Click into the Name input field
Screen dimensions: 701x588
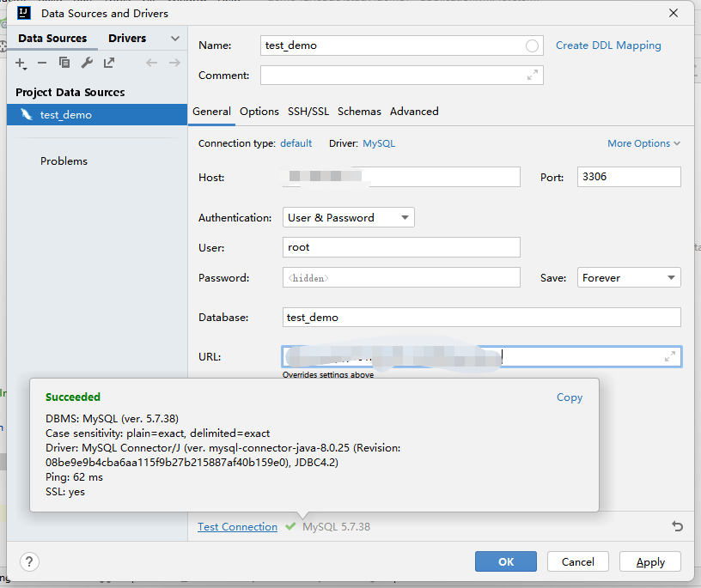(x=401, y=45)
